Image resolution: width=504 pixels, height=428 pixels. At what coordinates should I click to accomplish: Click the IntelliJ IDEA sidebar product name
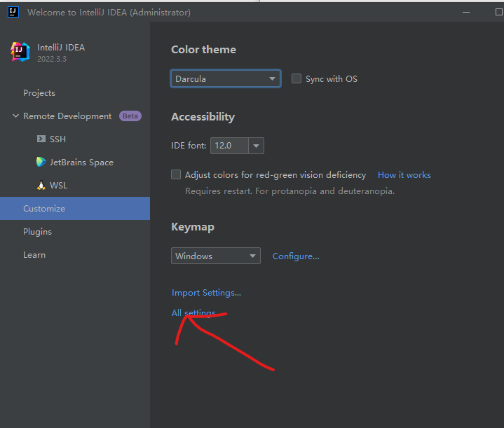61,48
